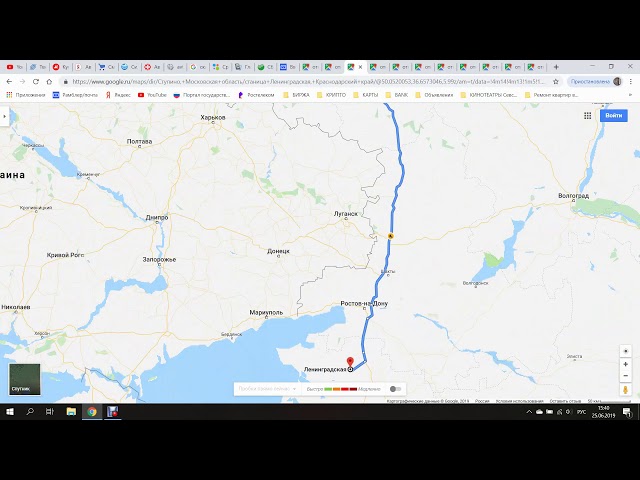640x480 pixels.
Task: Open the КИНОТЕАТРЫ bookmarks folder
Action: coord(489,95)
